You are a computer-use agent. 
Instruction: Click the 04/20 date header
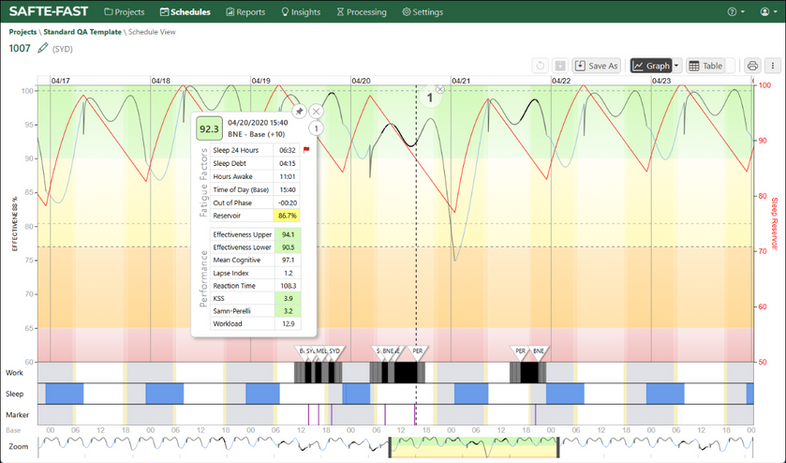[361, 80]
